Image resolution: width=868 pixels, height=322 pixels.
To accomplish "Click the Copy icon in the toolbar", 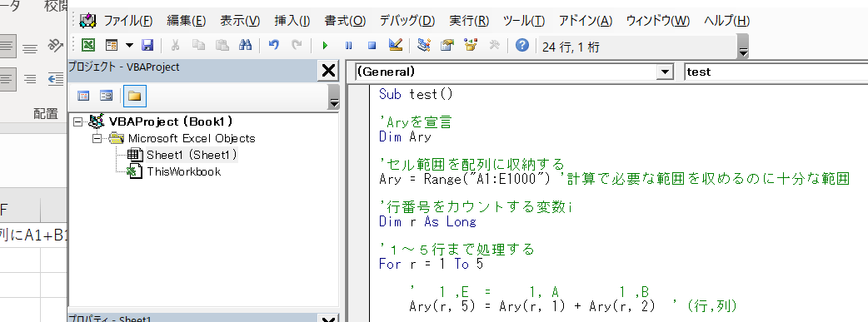I will (198, 46).
